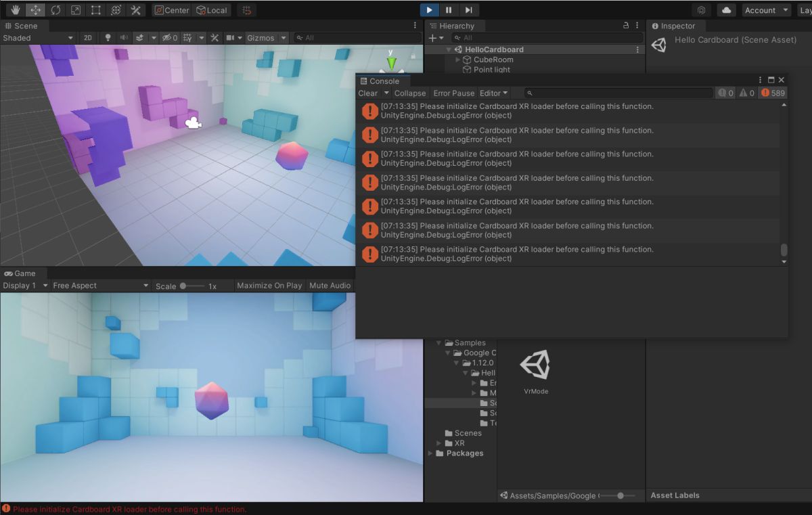Toggle pivot mode Center button
This screenshot has width=812, height=515.
point(171,10)
